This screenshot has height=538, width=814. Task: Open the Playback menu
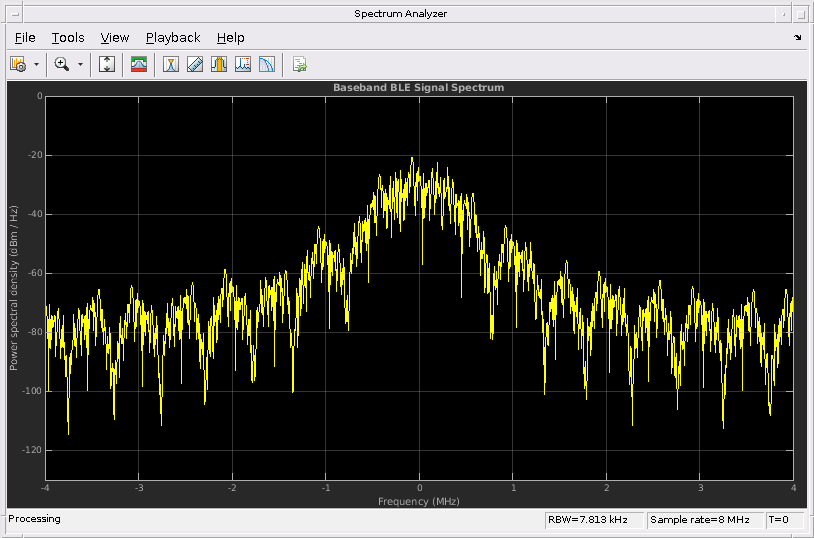point(173,38)
